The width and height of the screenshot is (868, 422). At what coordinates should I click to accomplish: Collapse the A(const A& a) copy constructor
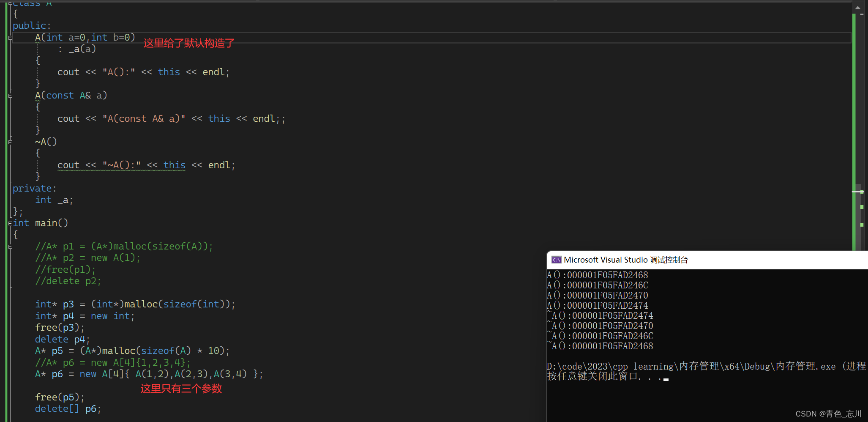(x=10, y=96)
